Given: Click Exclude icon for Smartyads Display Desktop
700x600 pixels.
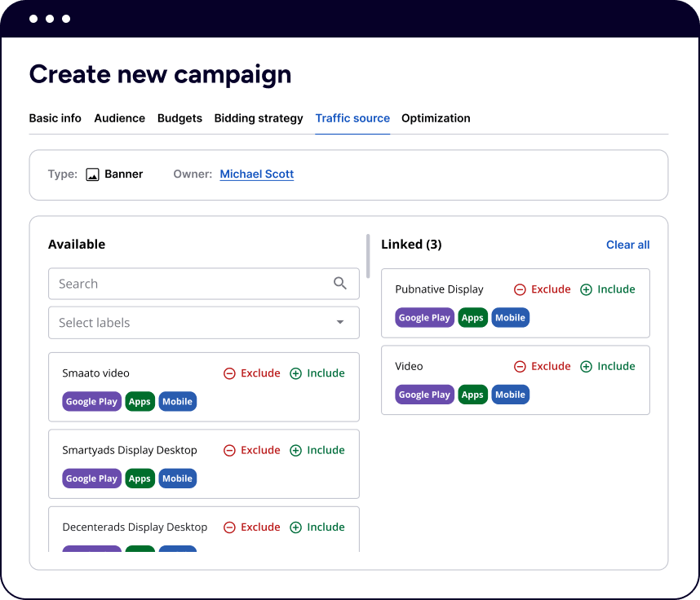Looking at the screenshot, I should 229,450.
